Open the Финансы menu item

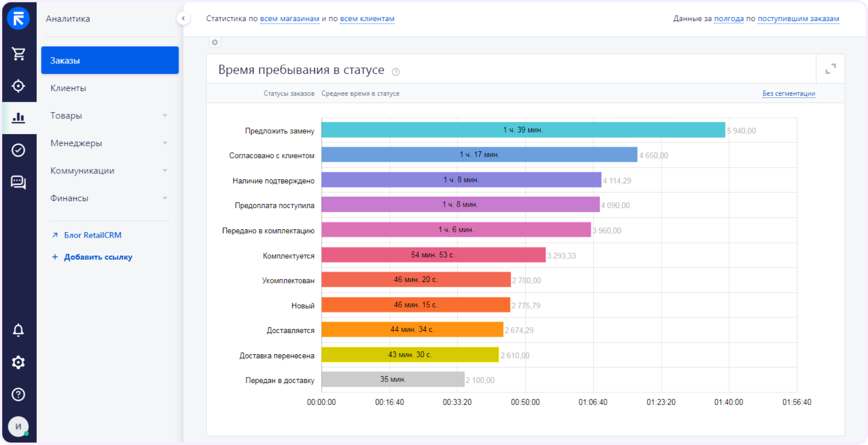tap(69, 198)
